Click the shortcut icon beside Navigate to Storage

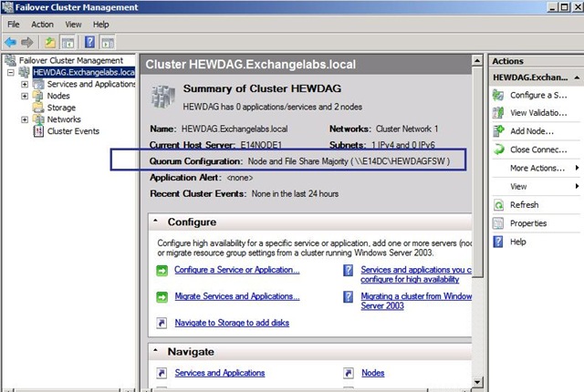tap(162, 323)
